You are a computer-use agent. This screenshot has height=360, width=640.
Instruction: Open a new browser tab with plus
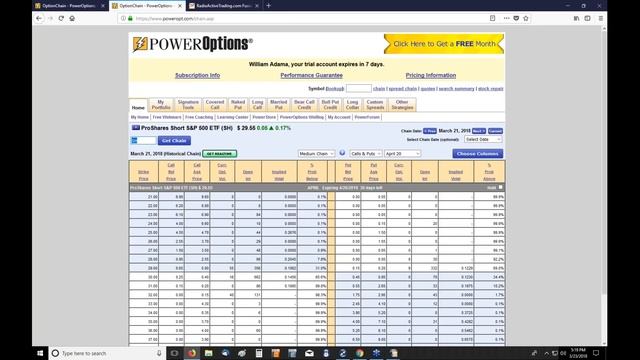(x=269, y=6)
